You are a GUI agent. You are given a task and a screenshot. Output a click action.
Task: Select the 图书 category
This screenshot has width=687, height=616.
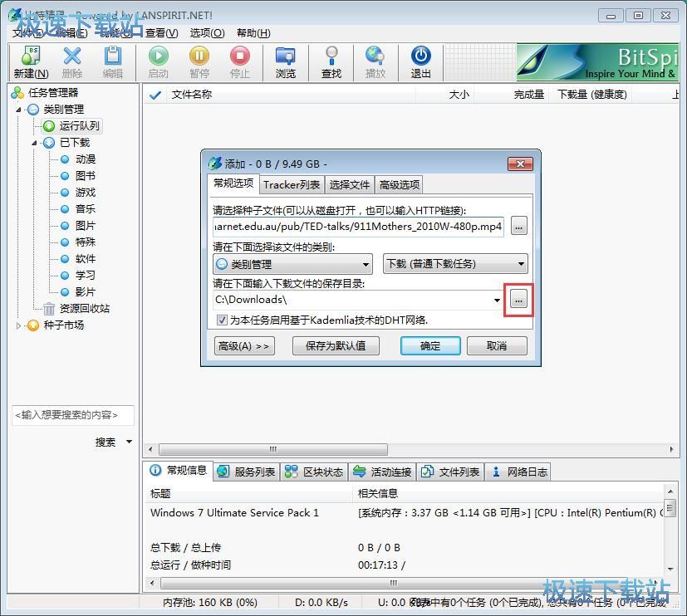[x=78, y=175]
